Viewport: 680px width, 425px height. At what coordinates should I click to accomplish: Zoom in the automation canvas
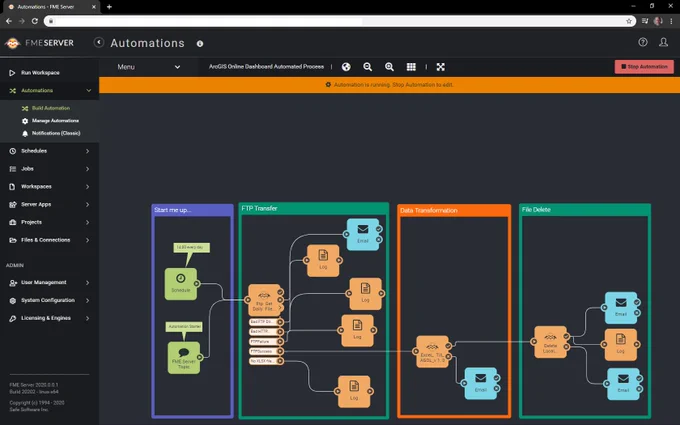[x=389, y=67]
